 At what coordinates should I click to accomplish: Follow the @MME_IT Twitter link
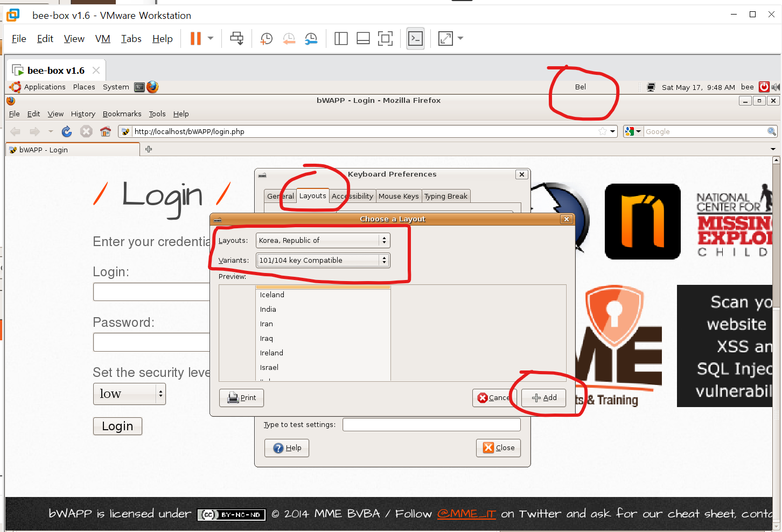coord(466,514)
